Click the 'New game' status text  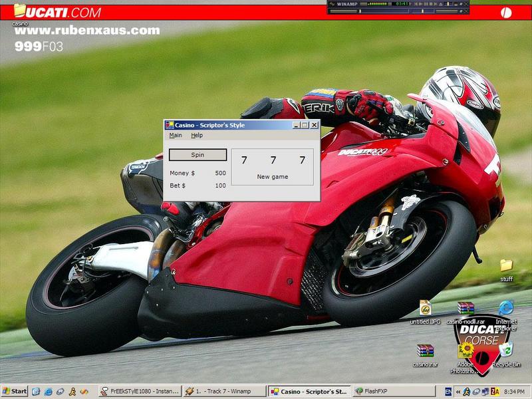click(273, 177)
